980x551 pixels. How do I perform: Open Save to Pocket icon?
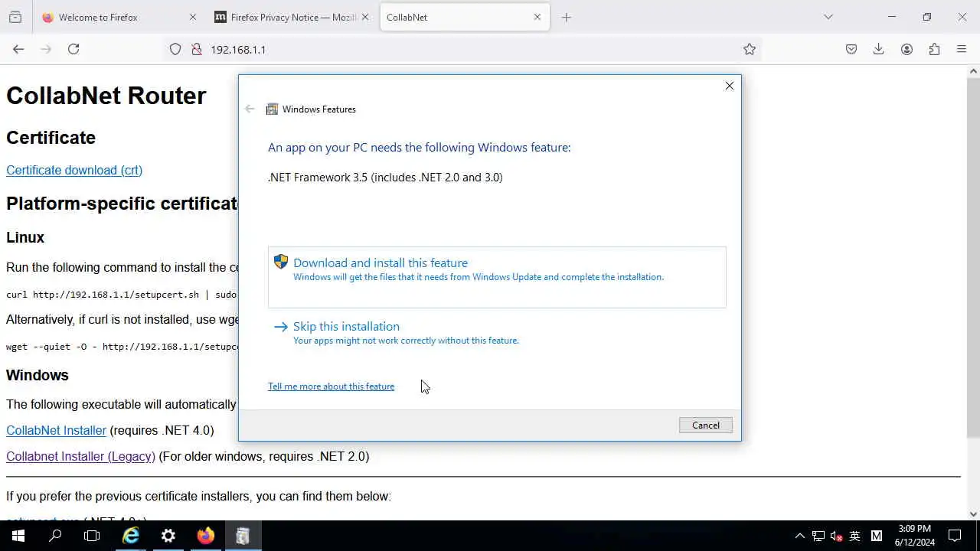click(851, 49)
